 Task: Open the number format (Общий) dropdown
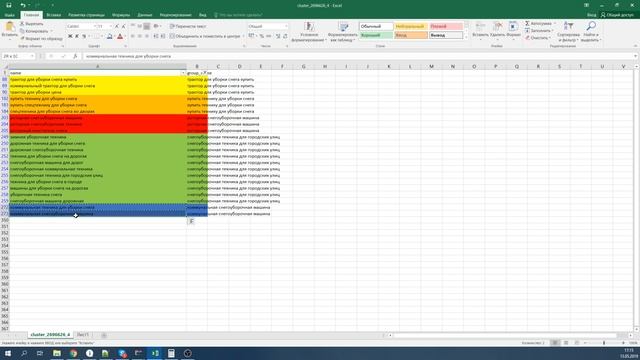[x=285, y=26]
